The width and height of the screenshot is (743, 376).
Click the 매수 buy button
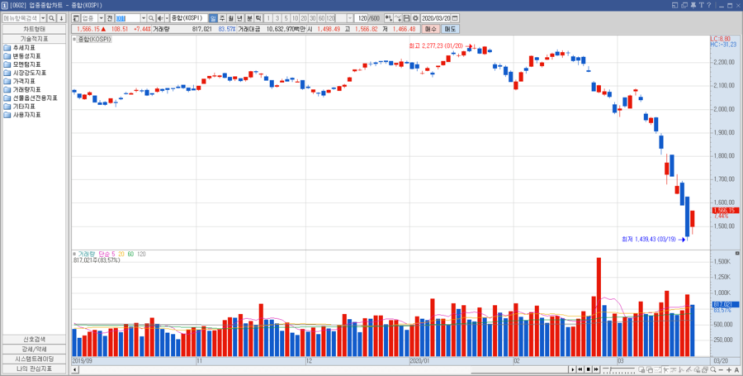(x=430, y=29)
